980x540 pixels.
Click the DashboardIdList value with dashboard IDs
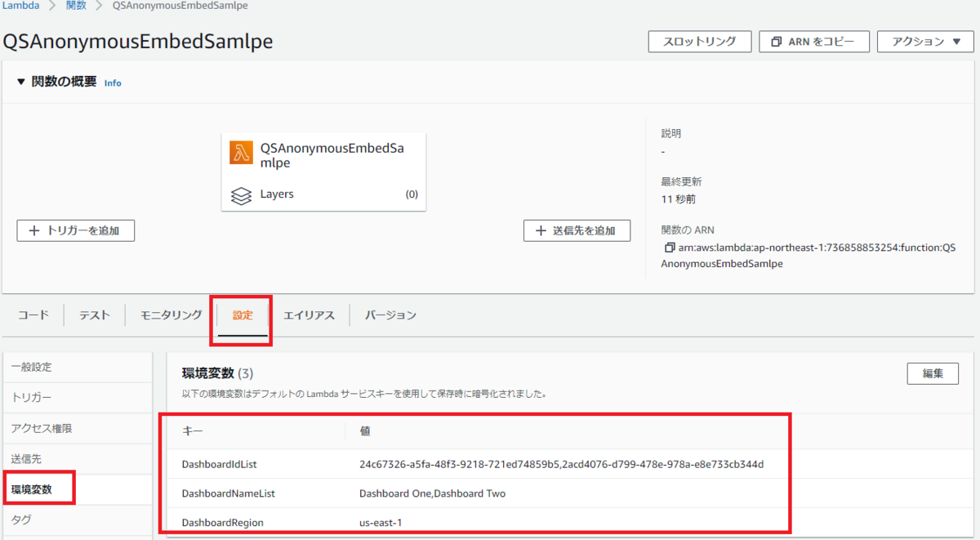(561, 464)
